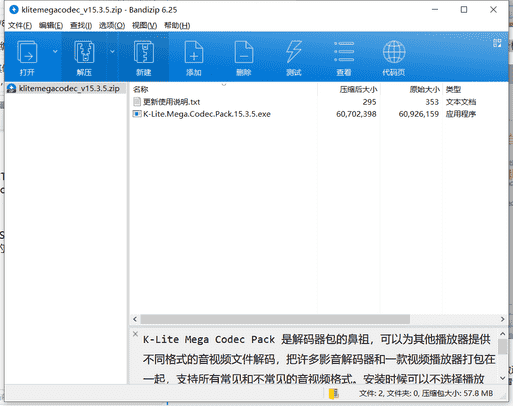
Task: Sort by the 名称 column header
Action: click(140, 89)
